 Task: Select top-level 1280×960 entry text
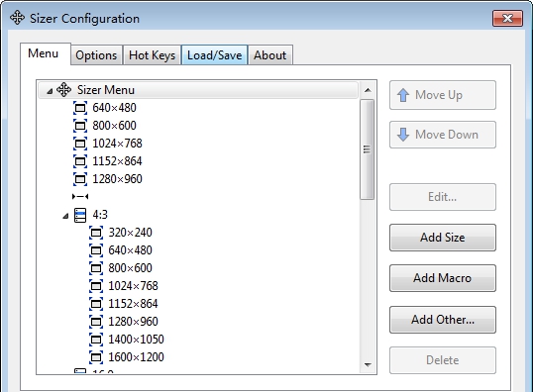click(x=117, y=179)
